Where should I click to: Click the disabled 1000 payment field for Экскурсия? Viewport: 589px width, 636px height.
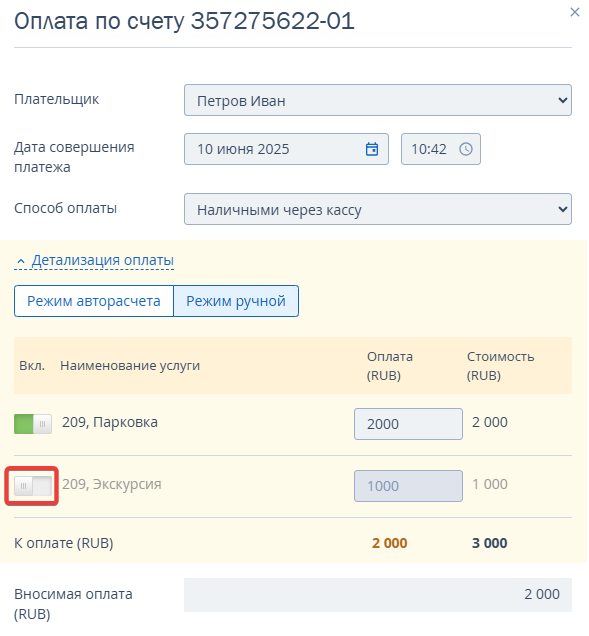[408, 486]
